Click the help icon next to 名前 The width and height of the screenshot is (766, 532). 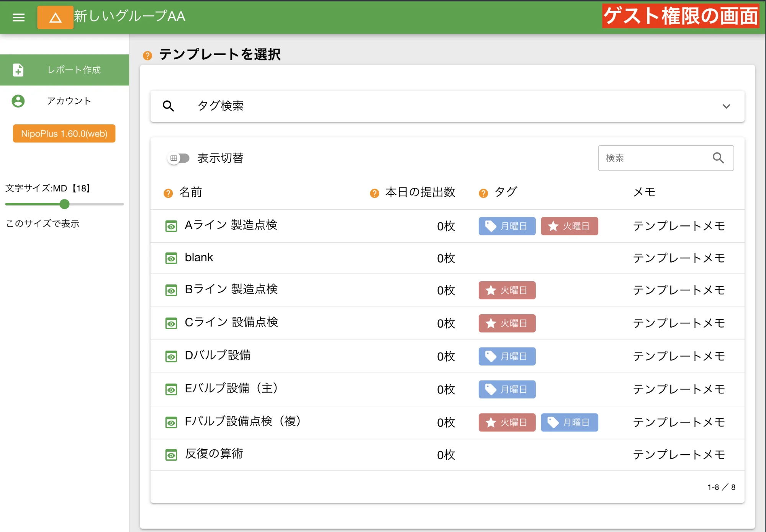(x=168, y=193)
